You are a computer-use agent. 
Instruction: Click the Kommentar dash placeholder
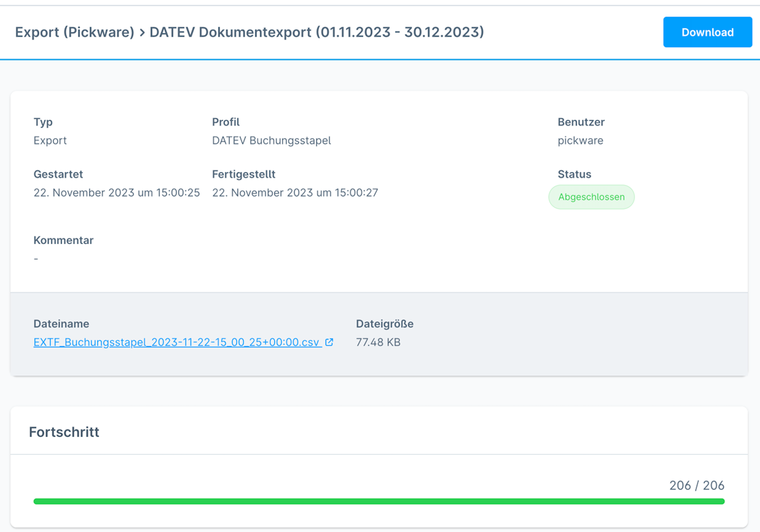click(36, 258)
